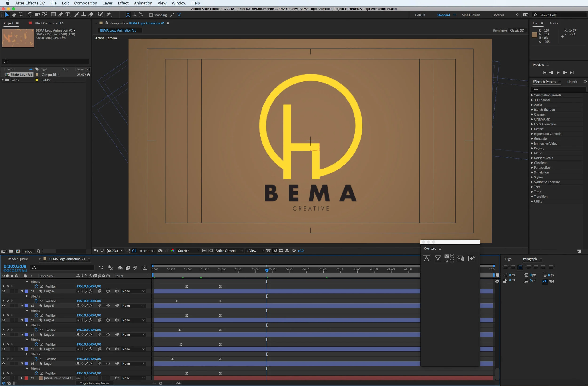Click Toggle Switches / Modes button
The width and height of the screenshot is (588, 386).
(x=94, y=383)
